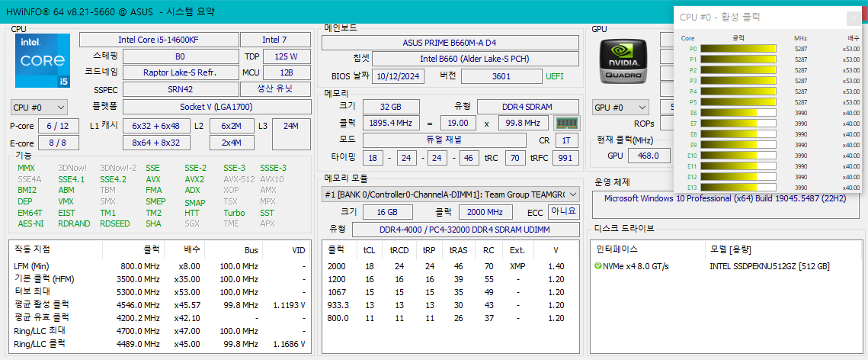Click the 2x4M cache field
868x360 pixels.
coord(232,143)
